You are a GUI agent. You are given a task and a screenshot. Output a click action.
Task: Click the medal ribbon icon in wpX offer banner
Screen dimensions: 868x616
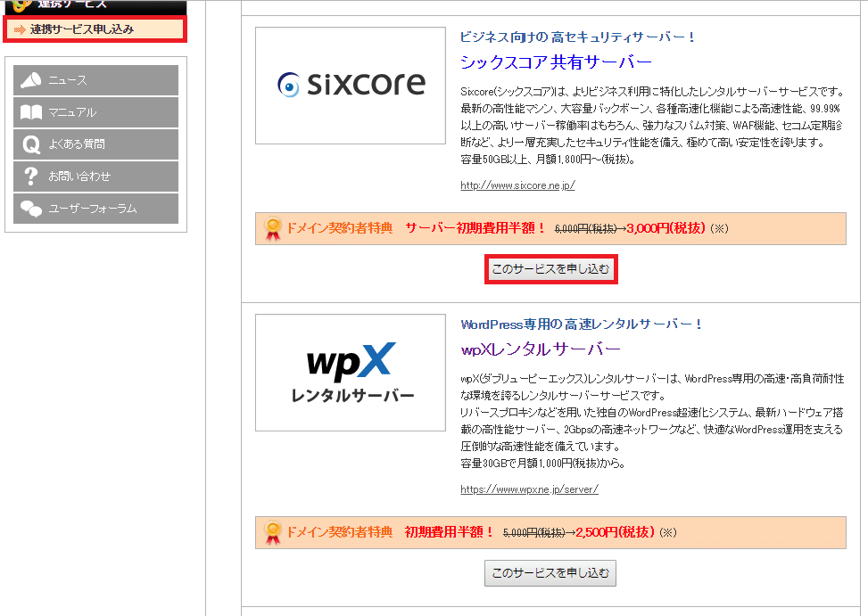point(272,533)
